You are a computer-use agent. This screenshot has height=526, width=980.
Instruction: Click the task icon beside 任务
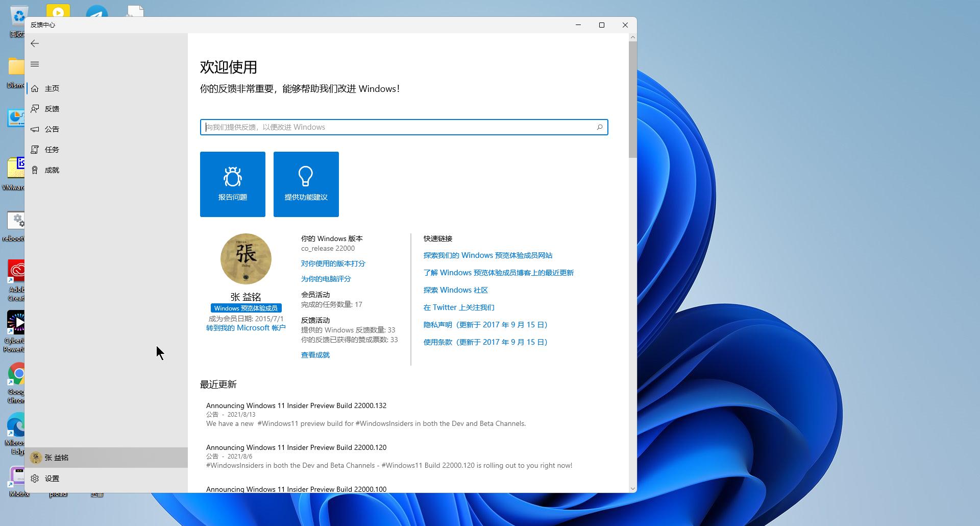35,150
